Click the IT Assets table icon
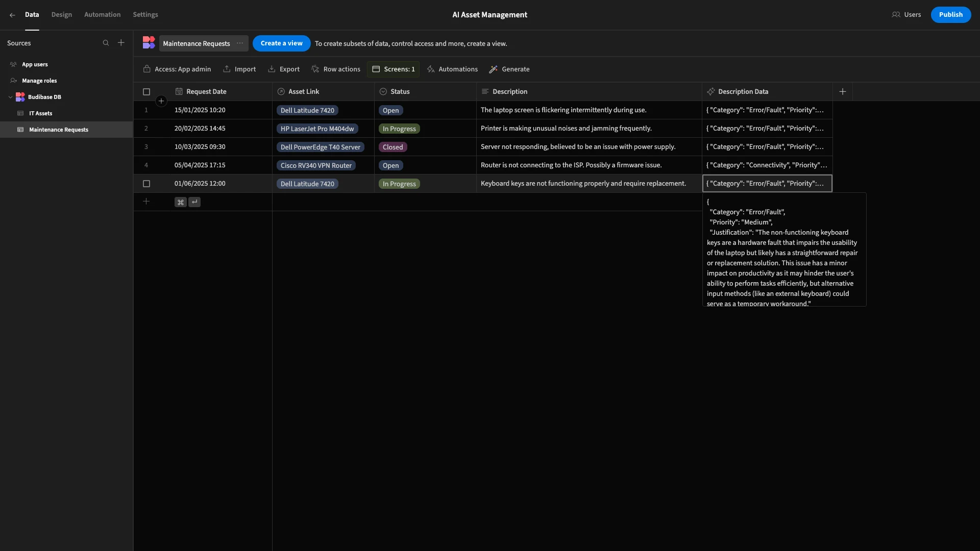Image resolution: width=980 pixels, height=551 pixels. tap(20, 113)
